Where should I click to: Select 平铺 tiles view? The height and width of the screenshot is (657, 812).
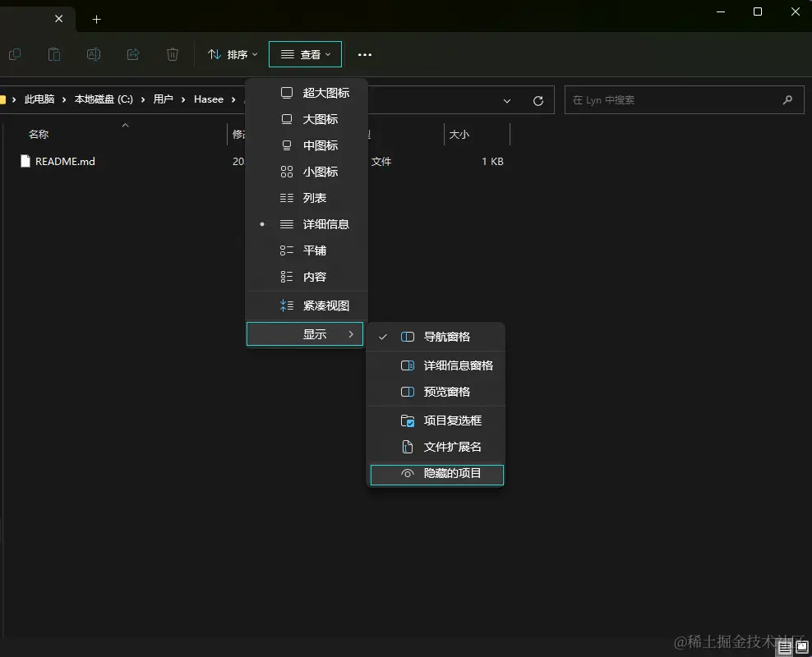pos(307,250)
